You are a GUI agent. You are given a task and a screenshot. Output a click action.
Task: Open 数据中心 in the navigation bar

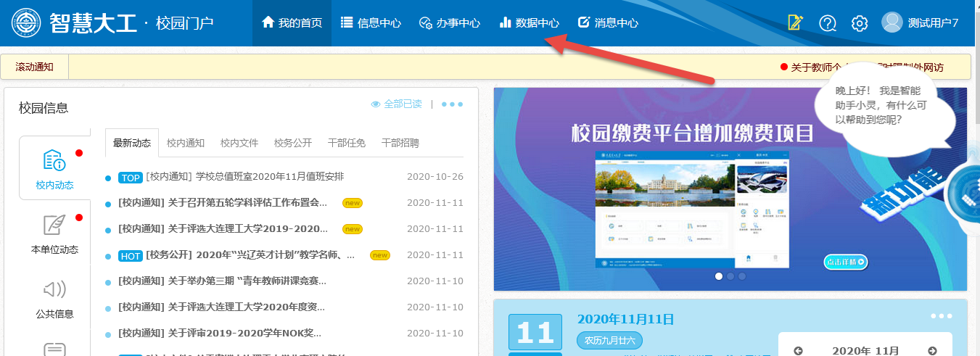pyautogui.click(x=530, y=23)
